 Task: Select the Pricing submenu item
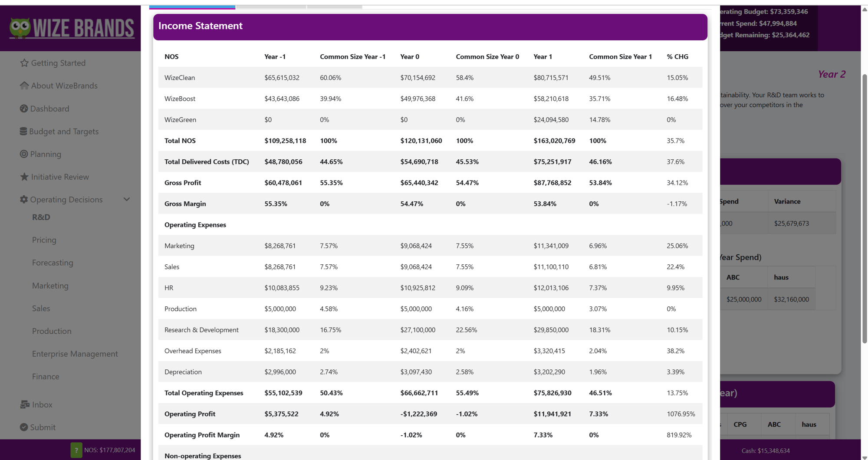pyautogui.click(x=44, y=240)
